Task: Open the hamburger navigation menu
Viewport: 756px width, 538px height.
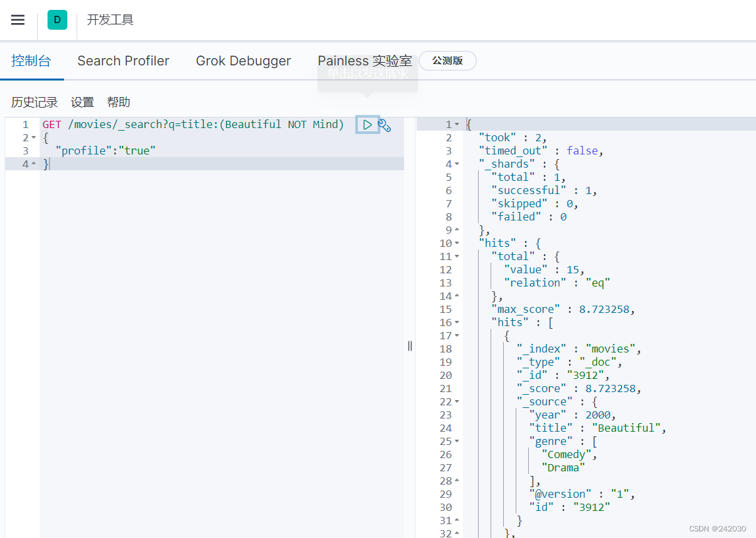Action: click(18, 20)
